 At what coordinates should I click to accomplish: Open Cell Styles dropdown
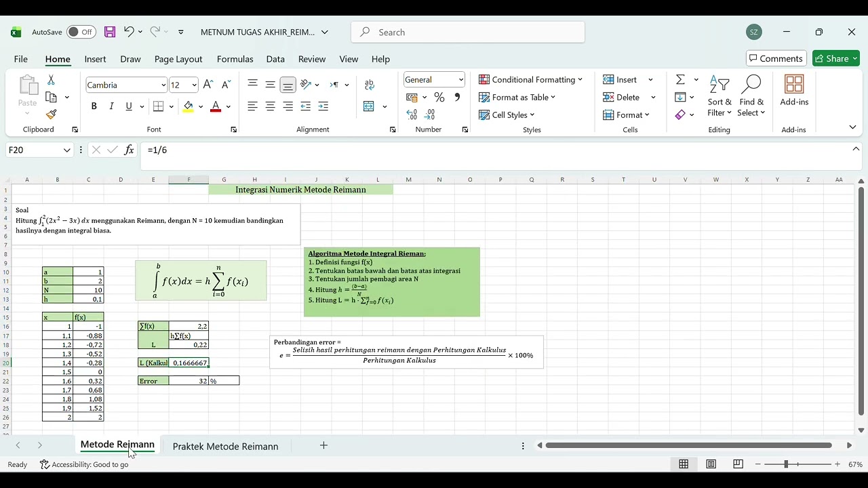(507, 115)
